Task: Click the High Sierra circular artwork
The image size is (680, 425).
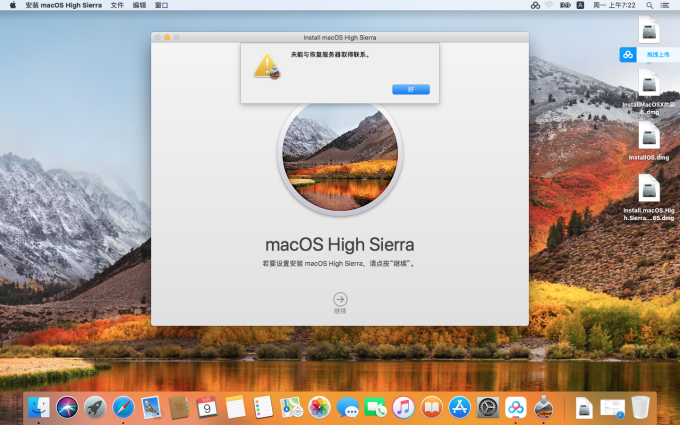Action: tap(340, 154)
